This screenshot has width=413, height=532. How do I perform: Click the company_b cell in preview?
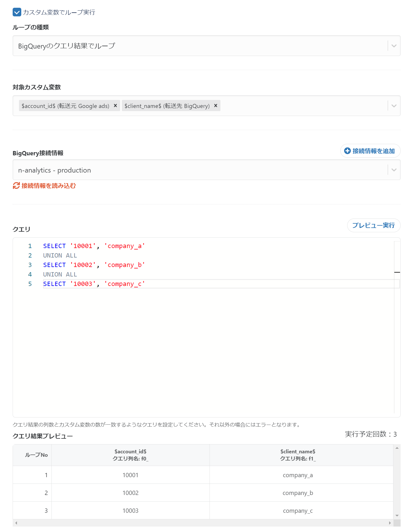pyautogui.click(x=298, y=493)
